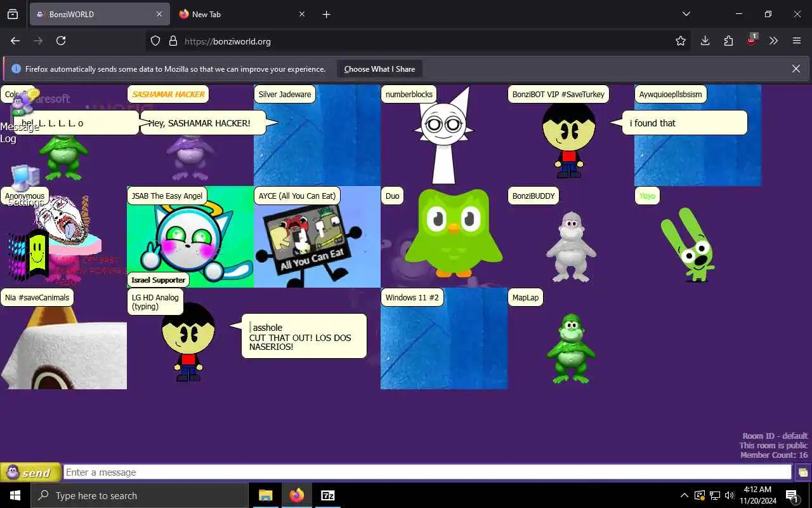812x508 pixels.
Task: Reload the current page
Action: 61,41
